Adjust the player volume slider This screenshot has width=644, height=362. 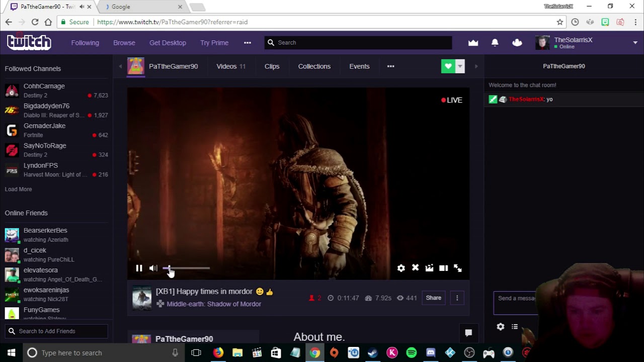(186, 268)
